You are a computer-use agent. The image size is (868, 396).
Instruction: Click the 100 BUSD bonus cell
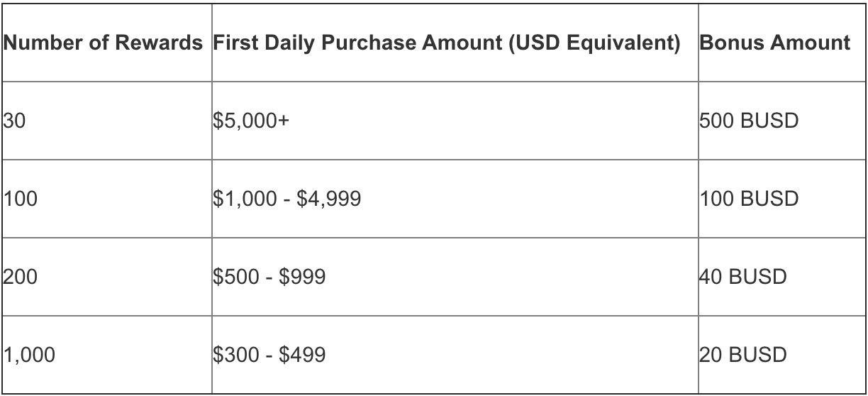782,199
